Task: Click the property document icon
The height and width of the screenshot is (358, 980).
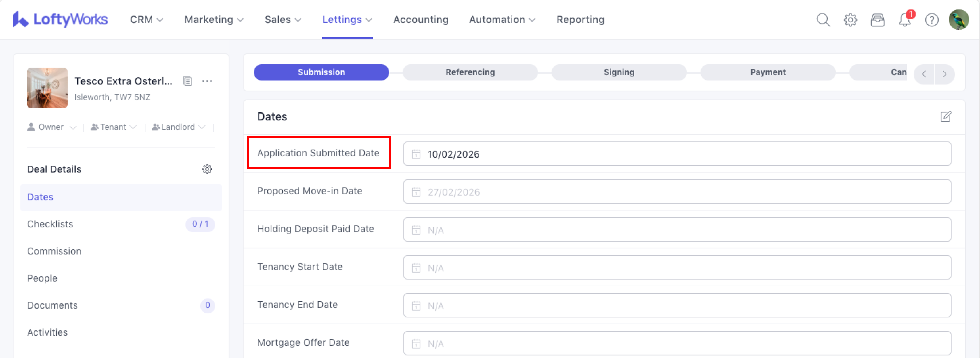Action: [187, 81]
